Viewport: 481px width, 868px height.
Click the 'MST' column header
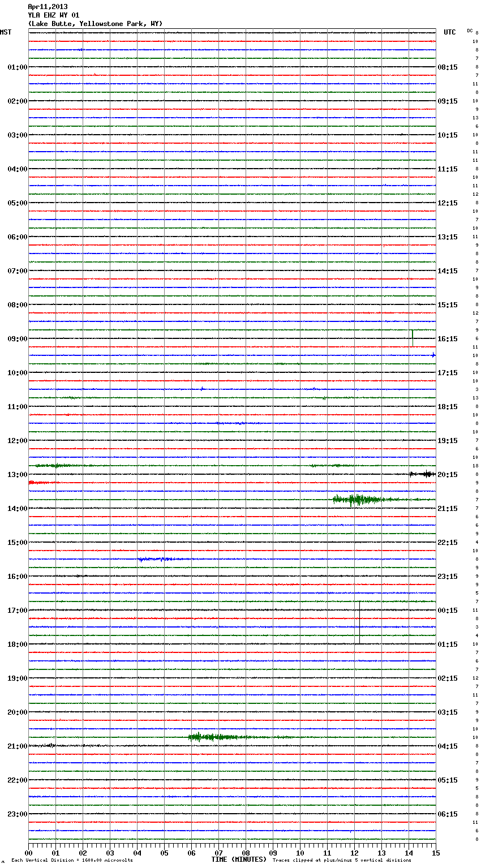click(6, 32)
